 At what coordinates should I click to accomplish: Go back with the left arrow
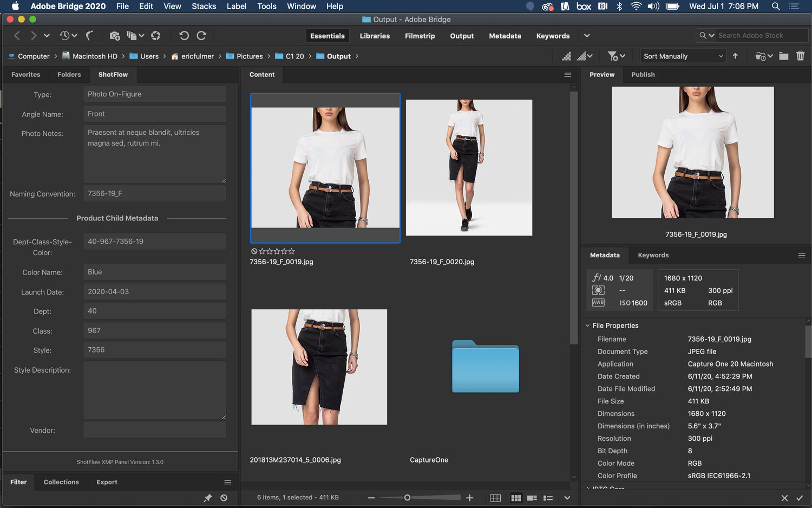tap(17, 36)
